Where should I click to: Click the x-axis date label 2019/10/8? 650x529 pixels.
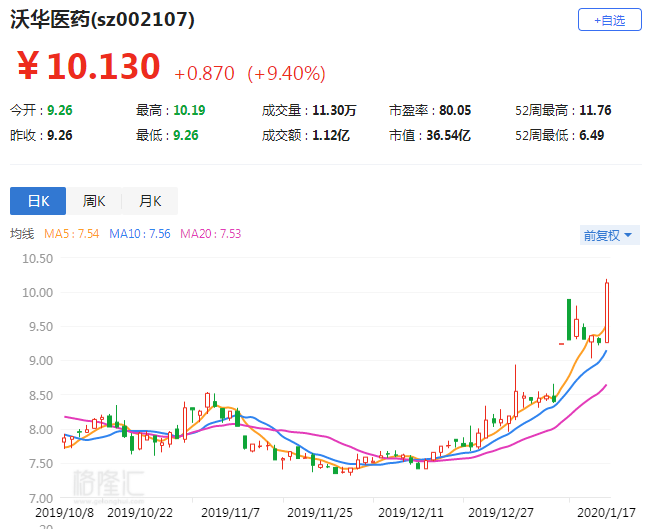(64, 513)
